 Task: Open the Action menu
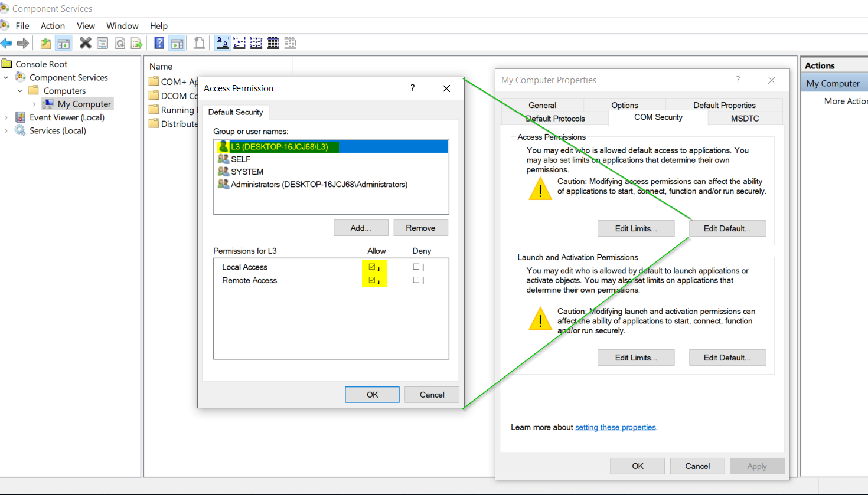coord(53,26)
